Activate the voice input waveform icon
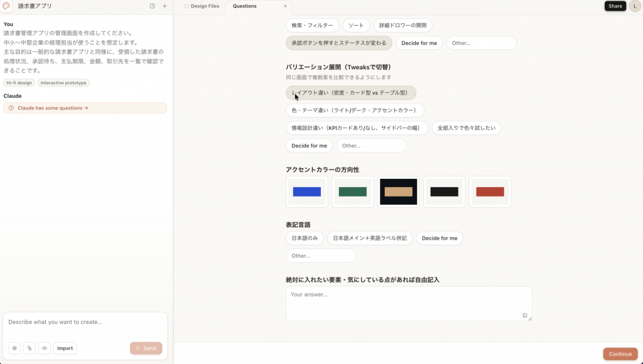 45,348
